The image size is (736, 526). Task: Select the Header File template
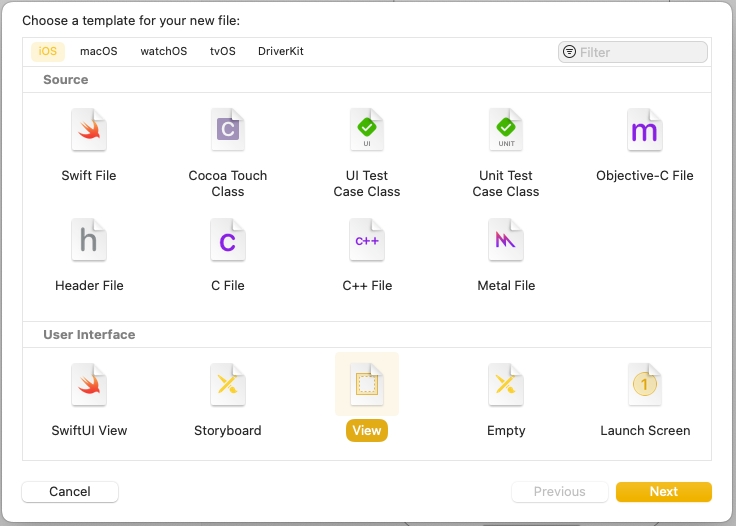89,242
